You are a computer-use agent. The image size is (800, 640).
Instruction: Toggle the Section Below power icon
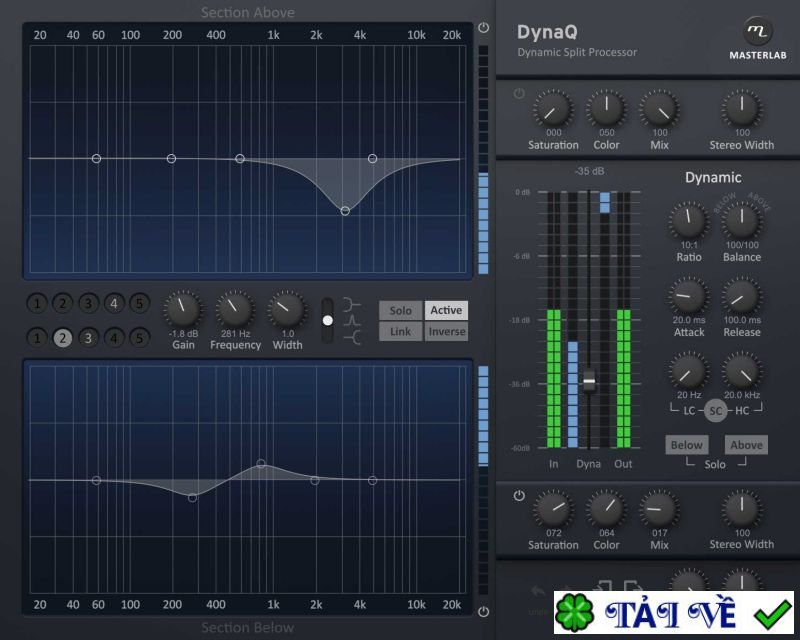tap(484, 611)
